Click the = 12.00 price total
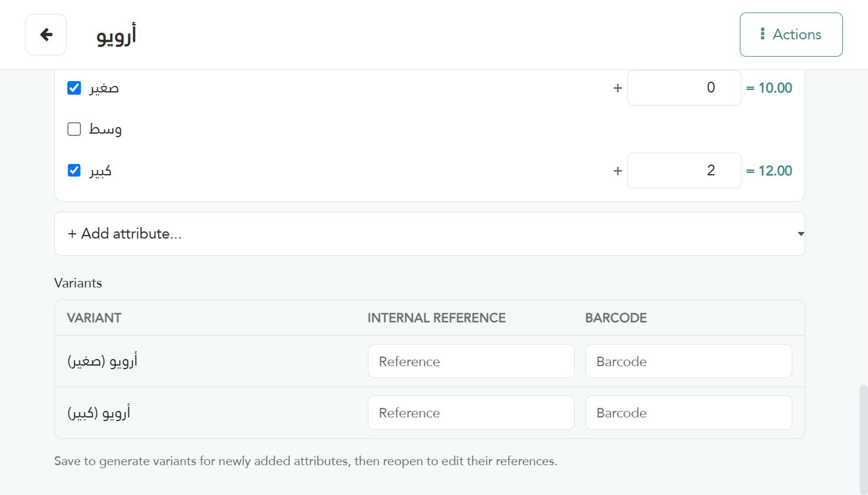The image size is (868, 495). click(769, 171)
